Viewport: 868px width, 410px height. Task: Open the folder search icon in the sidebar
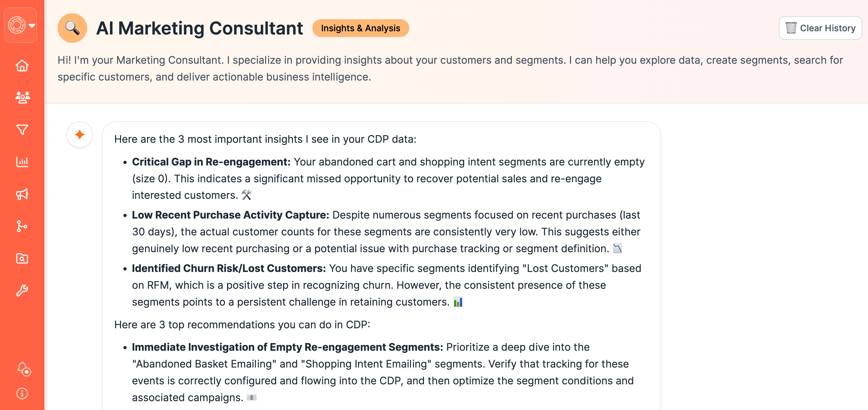[x=22, y=258]
